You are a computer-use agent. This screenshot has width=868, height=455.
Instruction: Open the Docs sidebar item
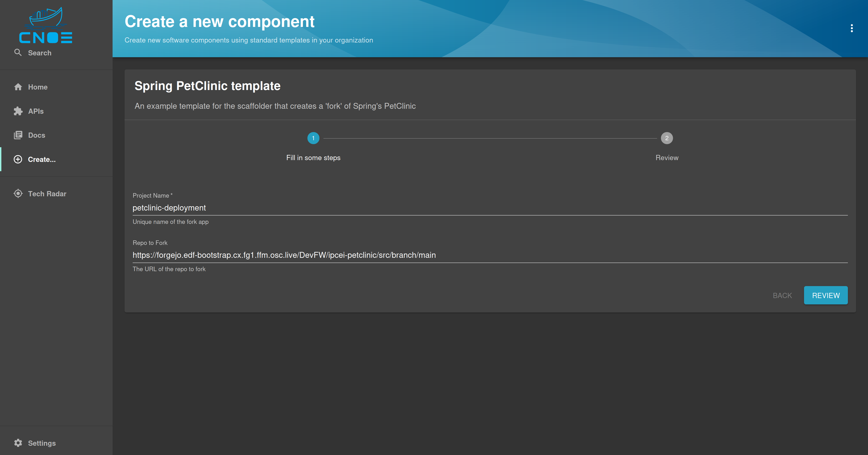coord(56,135)
